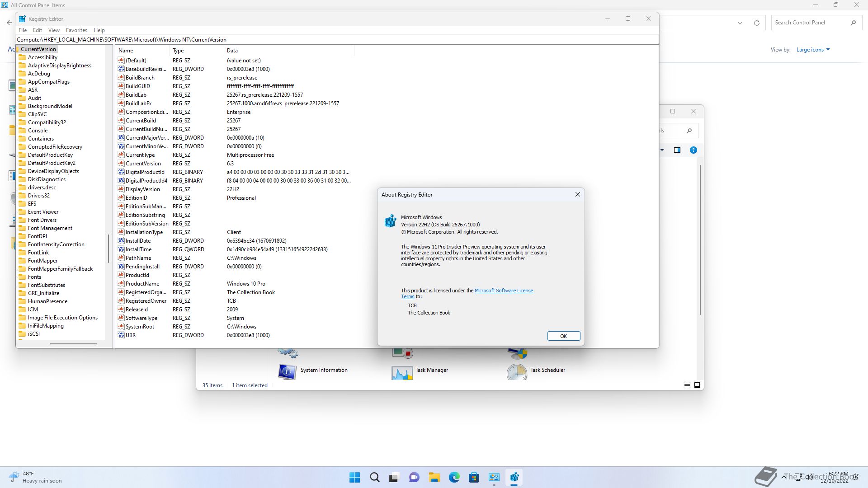Click search icon in Windows Tools window
The height and width of the screenshot is (488, 868).
click(x=689, y=131)
